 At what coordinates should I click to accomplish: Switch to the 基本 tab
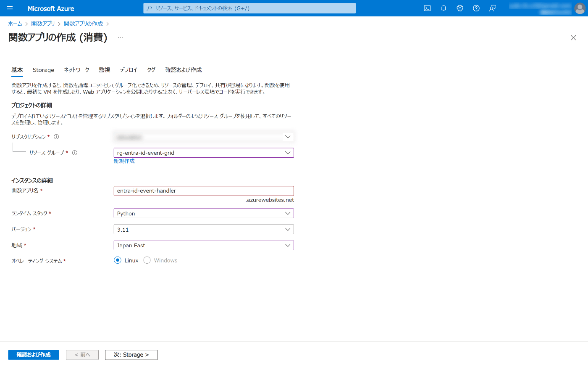click(x=17, y=70)
